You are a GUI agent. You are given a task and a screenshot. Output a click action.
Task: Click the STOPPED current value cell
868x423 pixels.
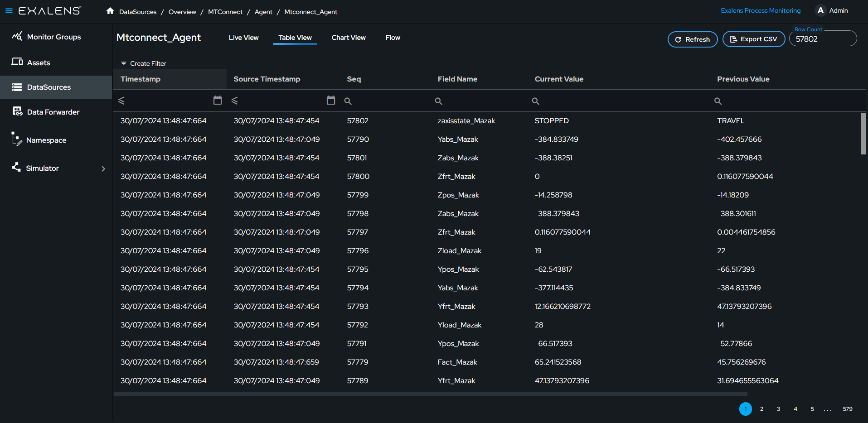click(x=552, y=121)
